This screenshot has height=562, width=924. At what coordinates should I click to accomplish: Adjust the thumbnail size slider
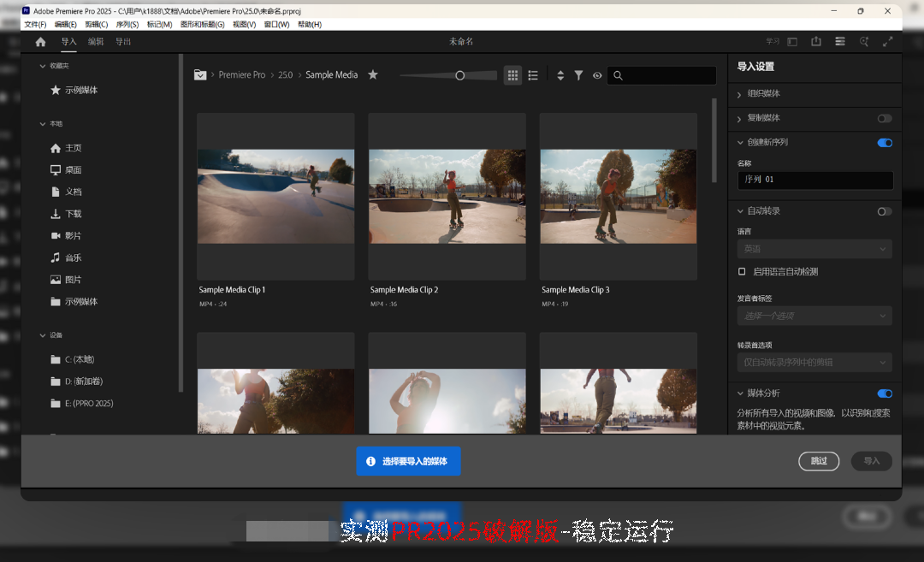pyautogui.click(x=460, y=75)
